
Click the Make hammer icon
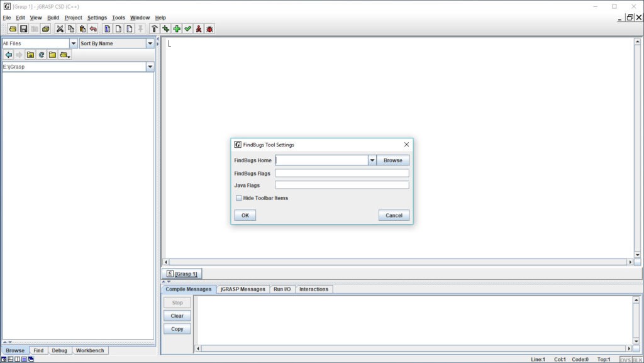click(155, 29)
